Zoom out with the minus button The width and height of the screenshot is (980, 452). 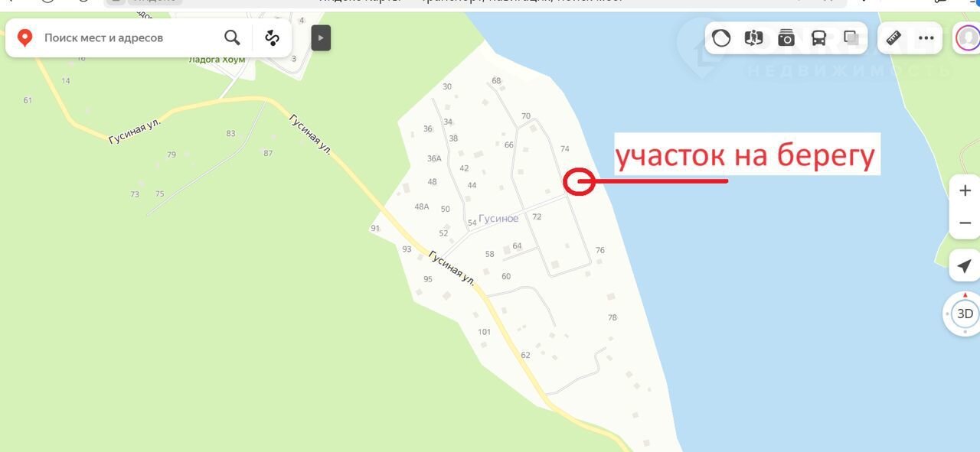965,224
